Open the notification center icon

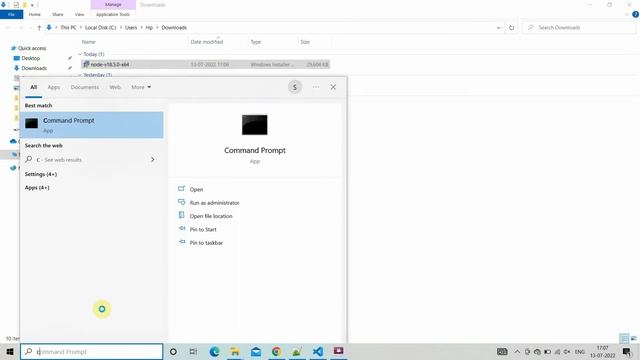tap(627, 351)
